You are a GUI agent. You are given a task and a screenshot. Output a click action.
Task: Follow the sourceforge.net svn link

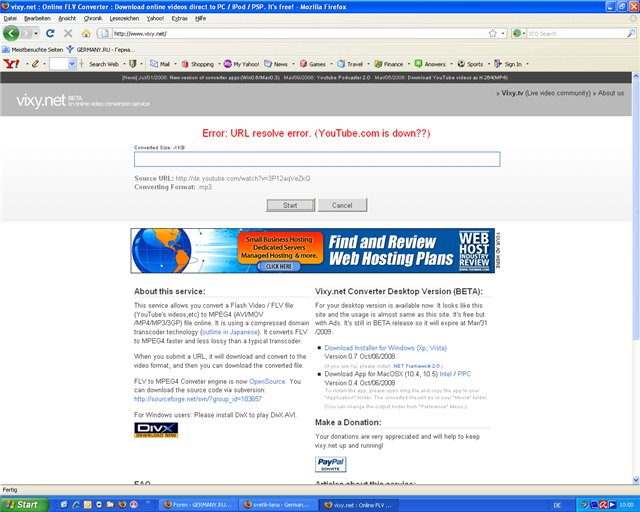[198, 399]
